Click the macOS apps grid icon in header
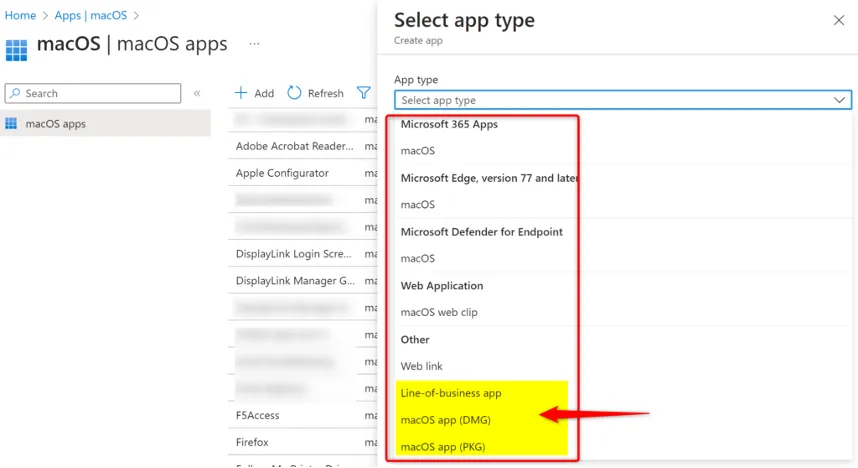This screenshot has height=468, width=858. point(17,50)
